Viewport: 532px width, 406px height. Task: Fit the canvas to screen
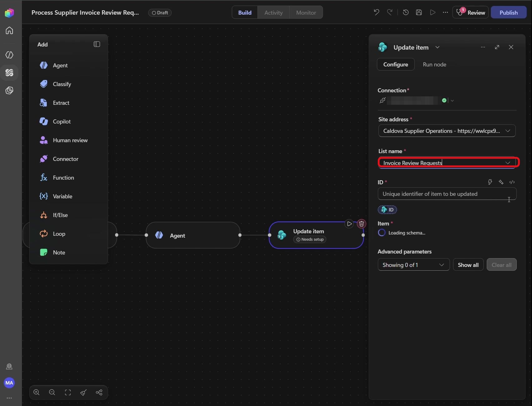[68, 393]
